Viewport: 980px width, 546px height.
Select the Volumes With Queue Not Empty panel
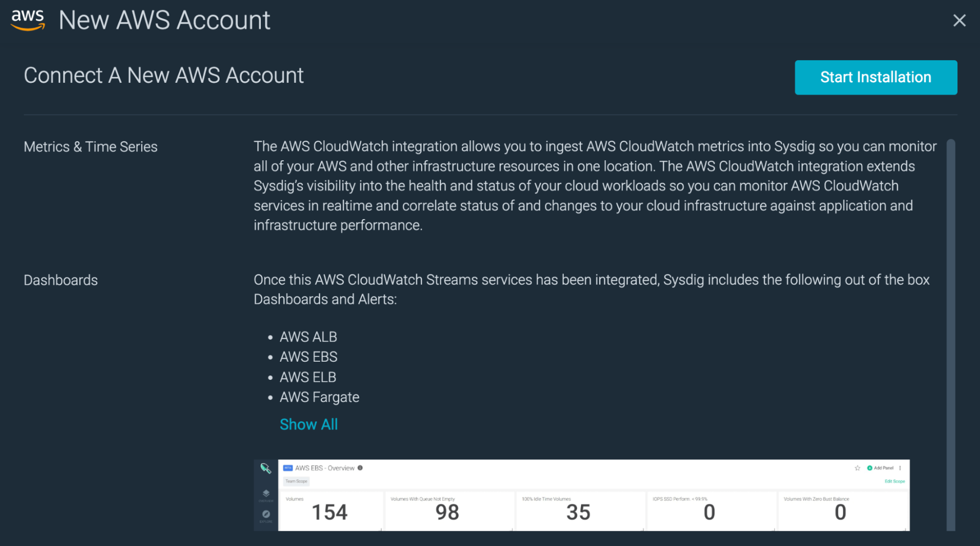(x=448, y=511)
